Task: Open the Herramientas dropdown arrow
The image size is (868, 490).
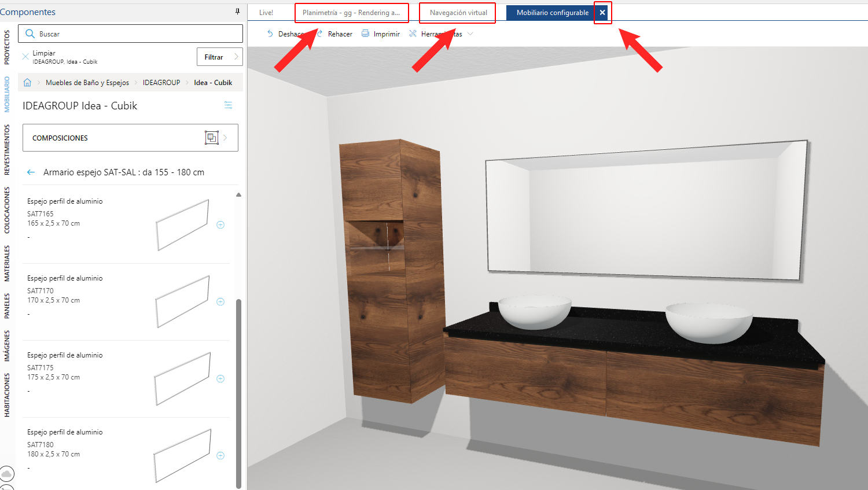Action: pyautogui.click(x=470, y=34)
